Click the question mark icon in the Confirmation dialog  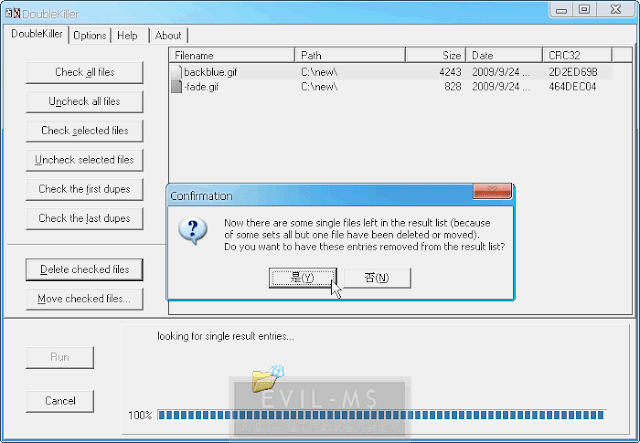point(193,230)
